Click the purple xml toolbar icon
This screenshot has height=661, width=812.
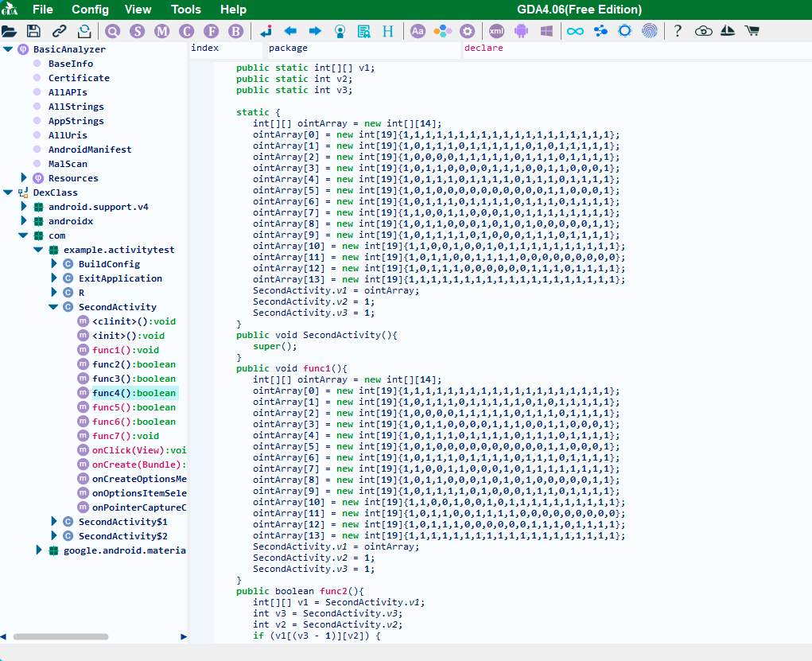(x=496, y=31)
